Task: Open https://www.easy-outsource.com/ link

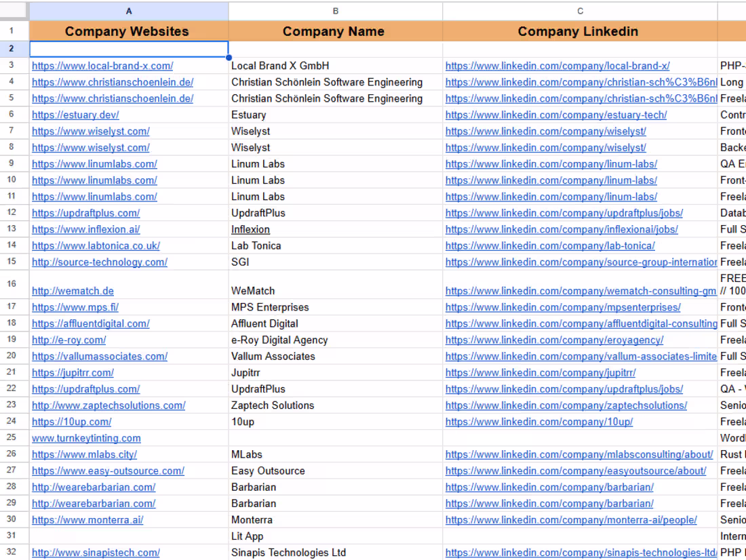Action: (108, 471)
